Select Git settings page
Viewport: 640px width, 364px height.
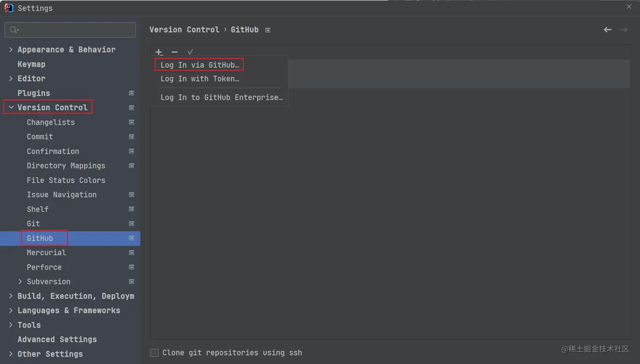(x=33, y=223)
